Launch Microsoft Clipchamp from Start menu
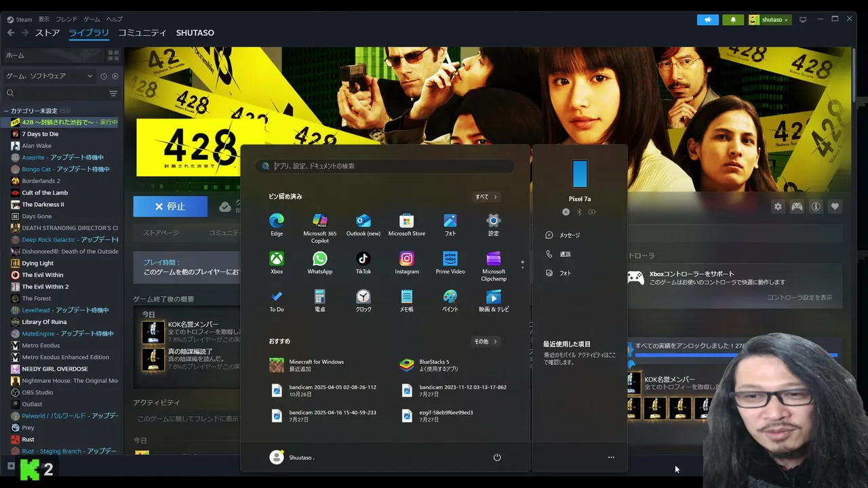 coord(494,266)
